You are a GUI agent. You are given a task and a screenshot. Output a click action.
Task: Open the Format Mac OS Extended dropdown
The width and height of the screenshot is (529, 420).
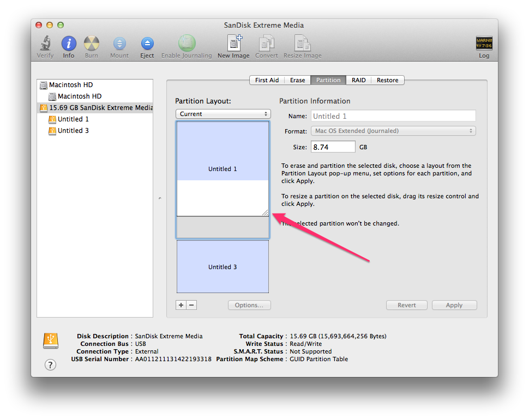pyautogui.click(x=393, y=131)
